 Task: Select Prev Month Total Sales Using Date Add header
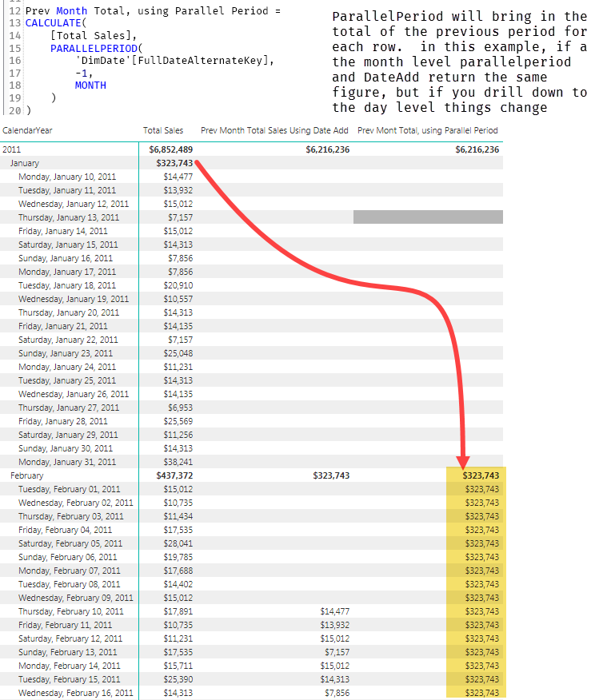click(274, 130)
